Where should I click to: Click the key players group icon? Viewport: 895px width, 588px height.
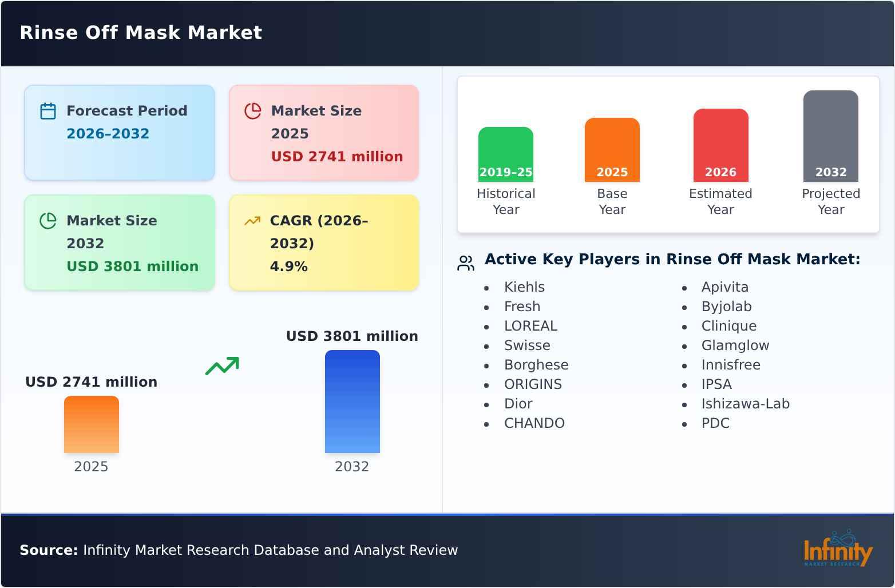465,262
